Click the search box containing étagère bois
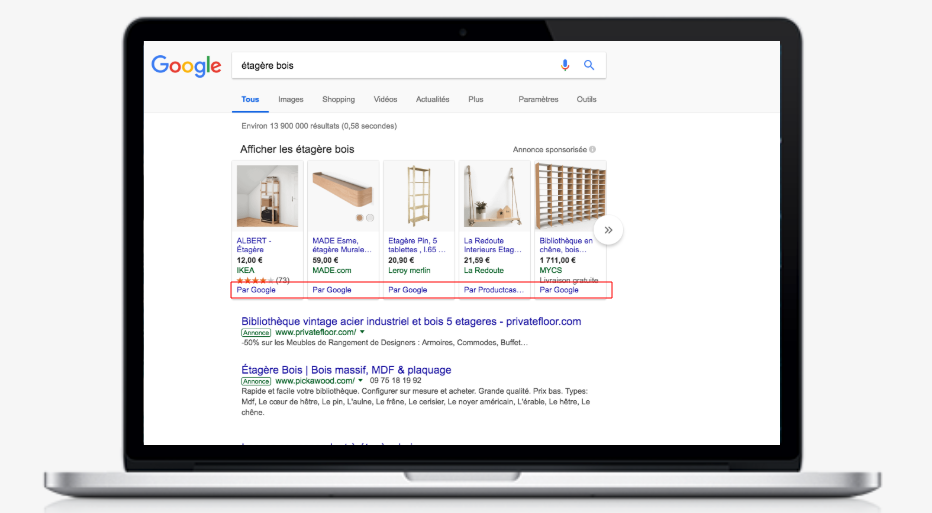 pos(418,65)
